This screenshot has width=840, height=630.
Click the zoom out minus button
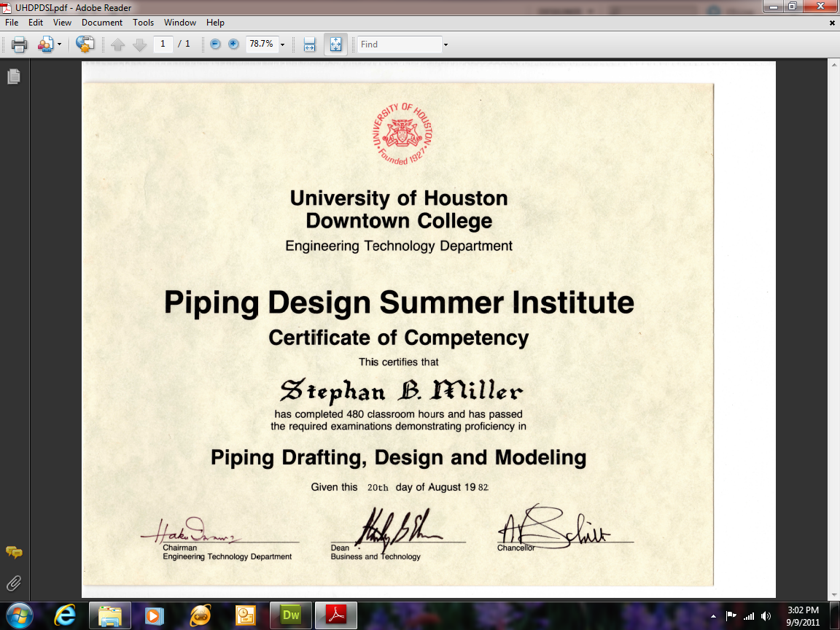click(x=215, y=44)
